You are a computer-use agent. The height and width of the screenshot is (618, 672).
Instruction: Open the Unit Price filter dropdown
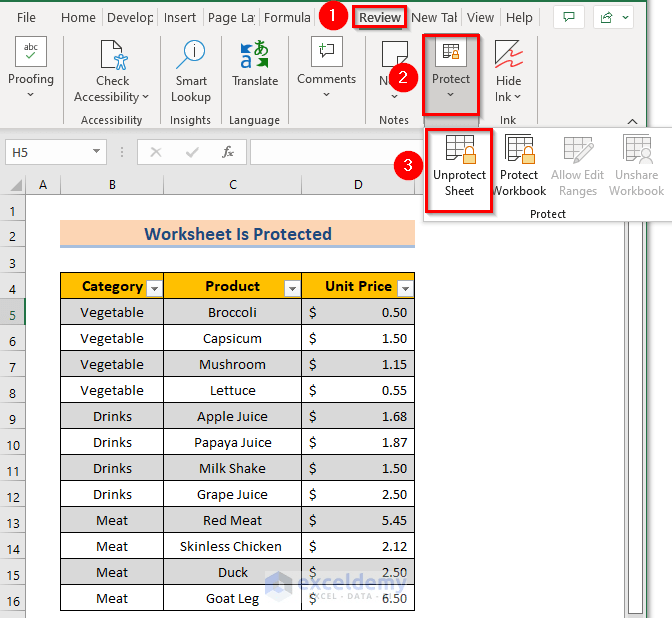click(405, 288)
